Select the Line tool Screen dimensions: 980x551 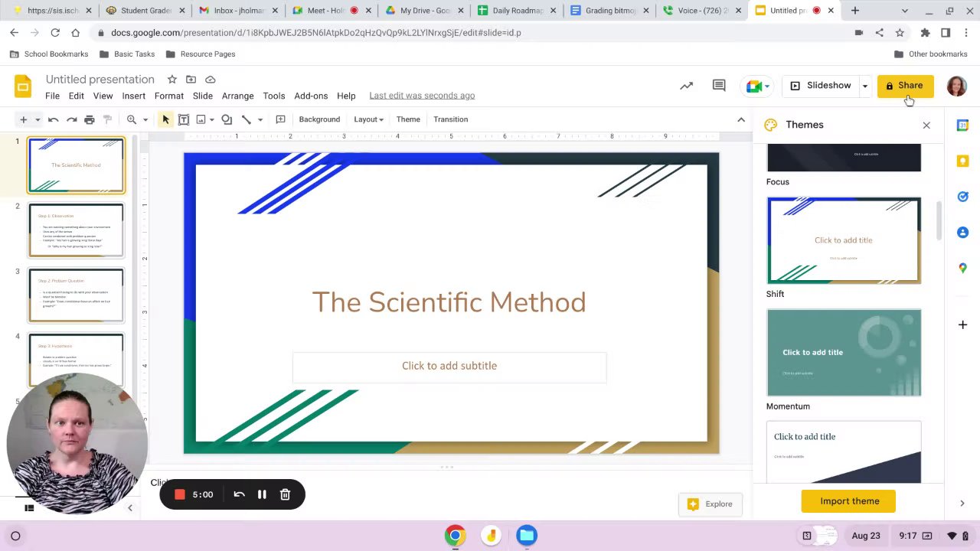pyautogui.click(x=247, y=119)
